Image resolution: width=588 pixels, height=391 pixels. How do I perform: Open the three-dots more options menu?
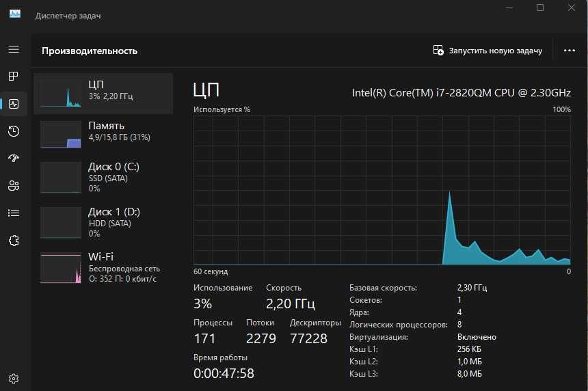click(x=570, y=51)
